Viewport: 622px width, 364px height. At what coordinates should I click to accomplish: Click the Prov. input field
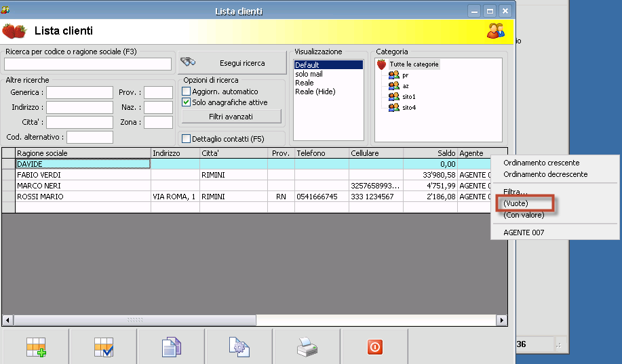pyautogui.click(x=158, y=92)
